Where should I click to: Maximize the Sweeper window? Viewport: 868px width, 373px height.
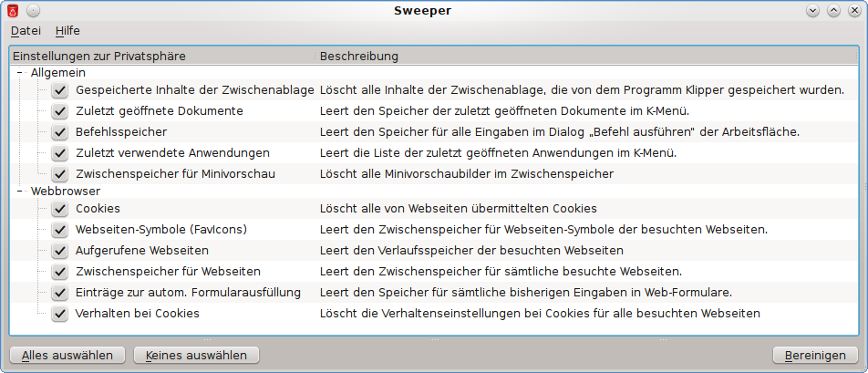pos(833,11)
